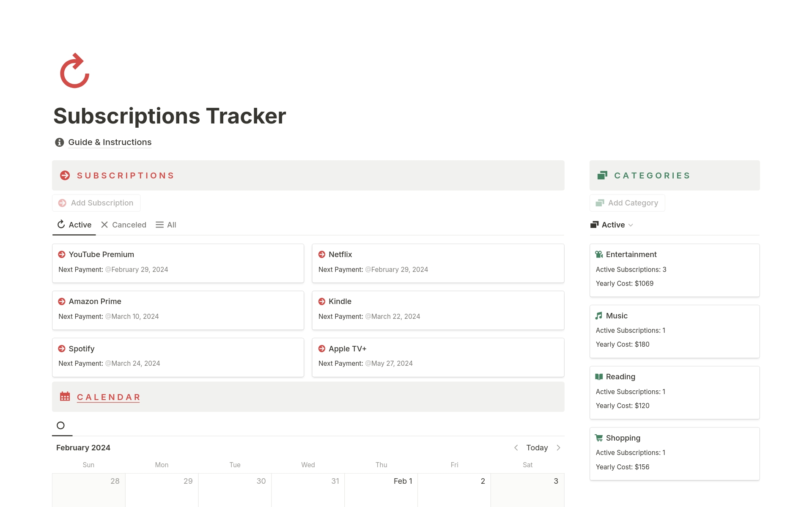Click the info icon next to Guide & Instructions
This screenshot has height=507, width=812.
pyautogui.click(x=59, y=142)
